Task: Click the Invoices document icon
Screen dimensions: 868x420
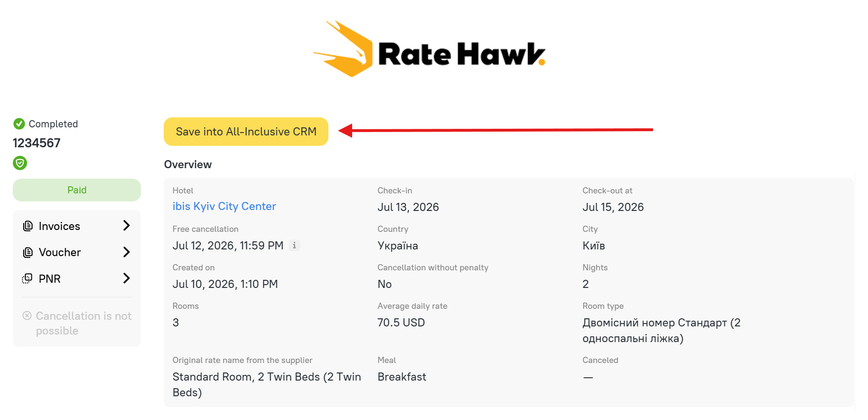Action: (28, 226)
